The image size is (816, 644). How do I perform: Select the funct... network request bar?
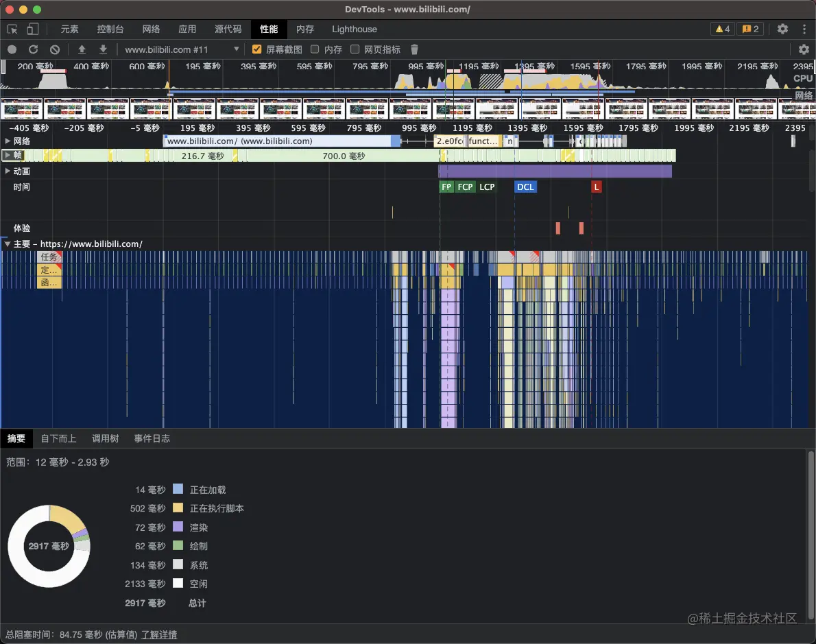click(483, 141)
